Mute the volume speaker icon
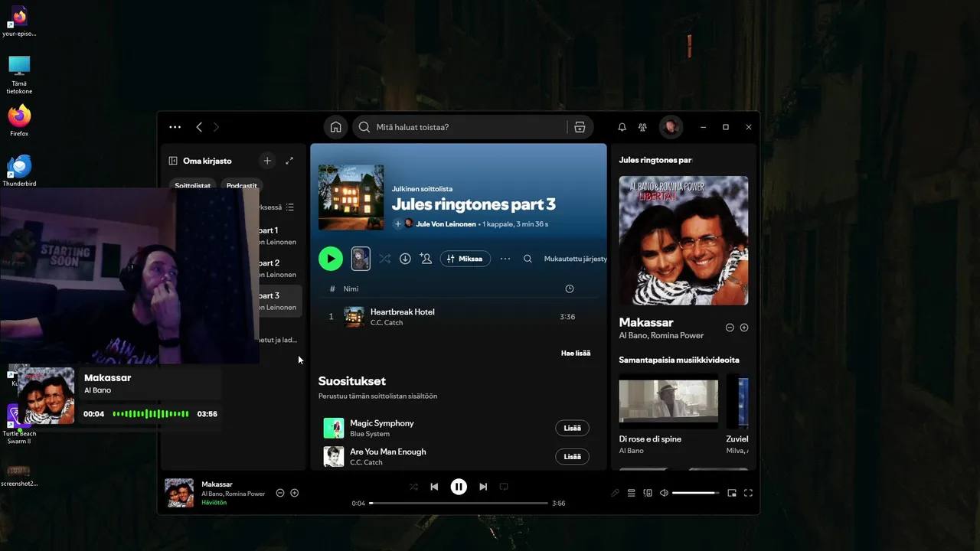This screenshot has height=551, width=980. coord(664,493)
